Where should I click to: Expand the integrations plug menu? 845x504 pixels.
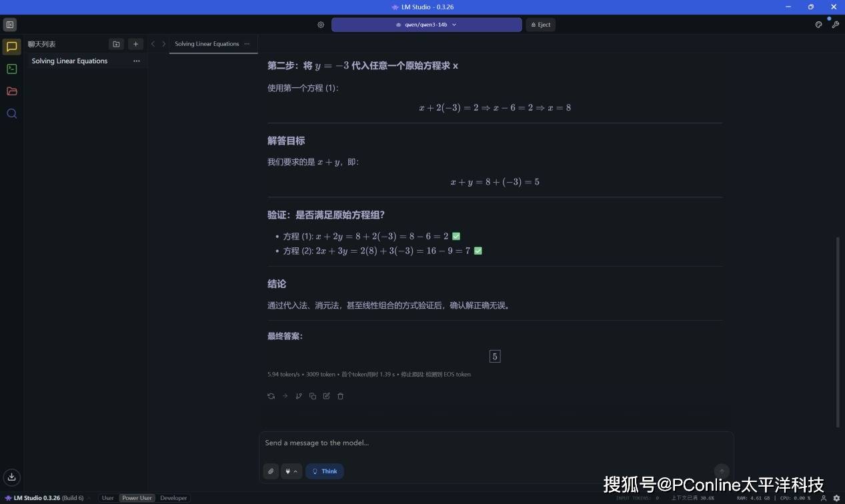[x=291, y=471]
